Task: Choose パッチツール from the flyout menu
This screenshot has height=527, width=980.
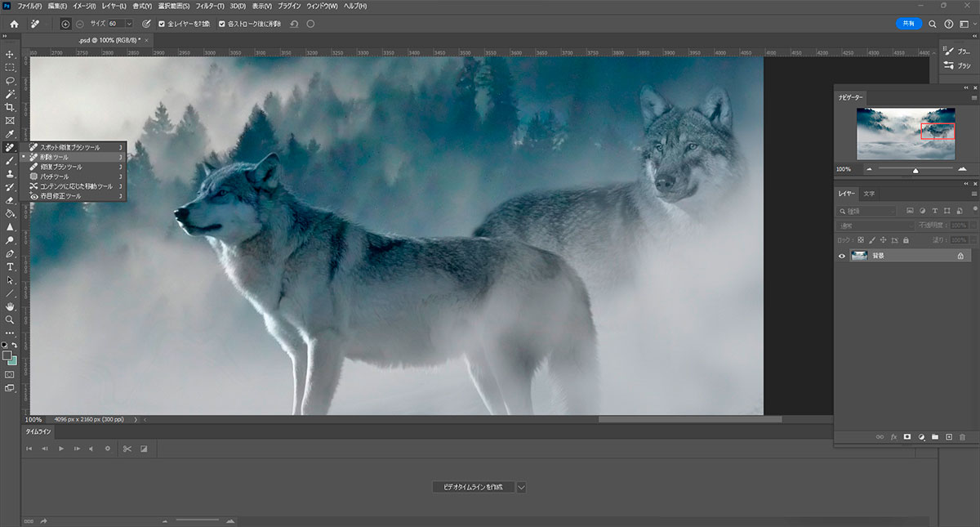Action: 55,176
